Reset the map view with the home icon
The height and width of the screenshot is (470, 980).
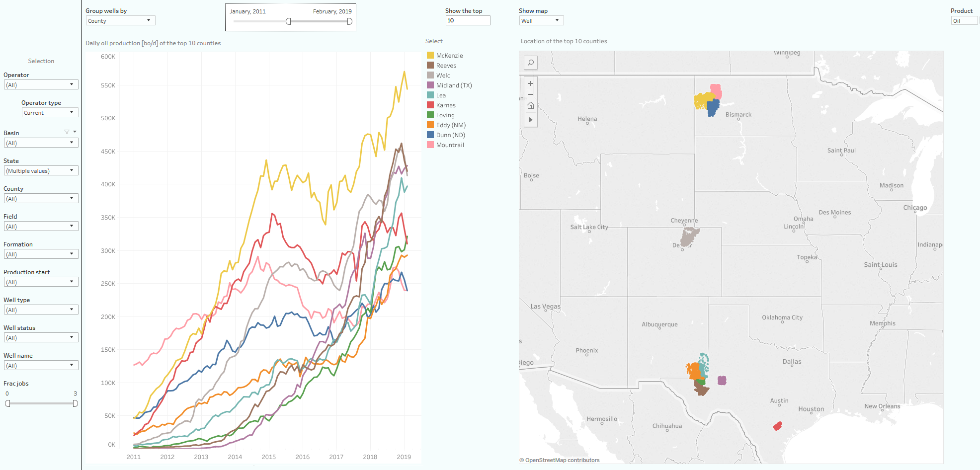click(x=530, y=105)
